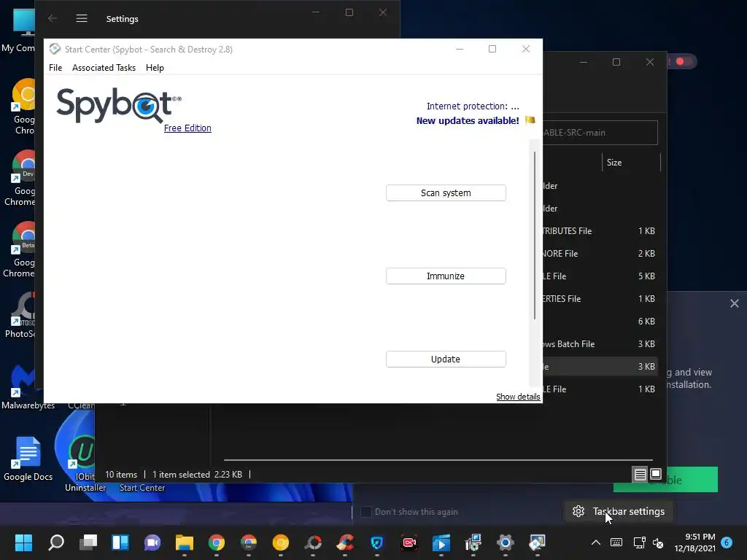747x560 pixels.
Task: Open the Chrome Beta desktop shortcut
Action: [x=20, y=249]
